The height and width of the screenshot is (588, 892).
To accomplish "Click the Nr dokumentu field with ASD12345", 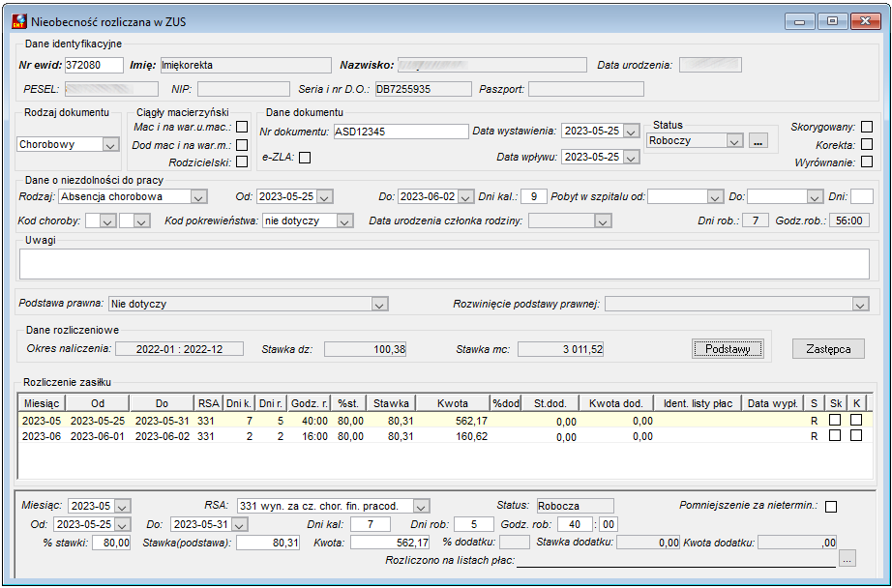I will point(401,132).
